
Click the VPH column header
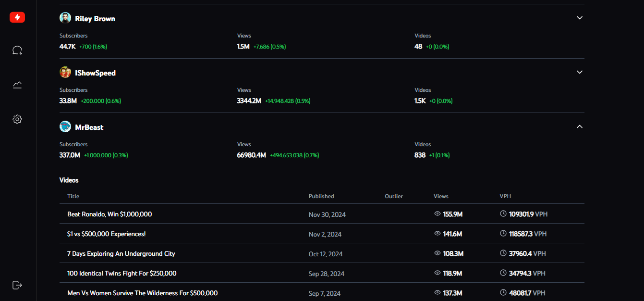(505, 196)
